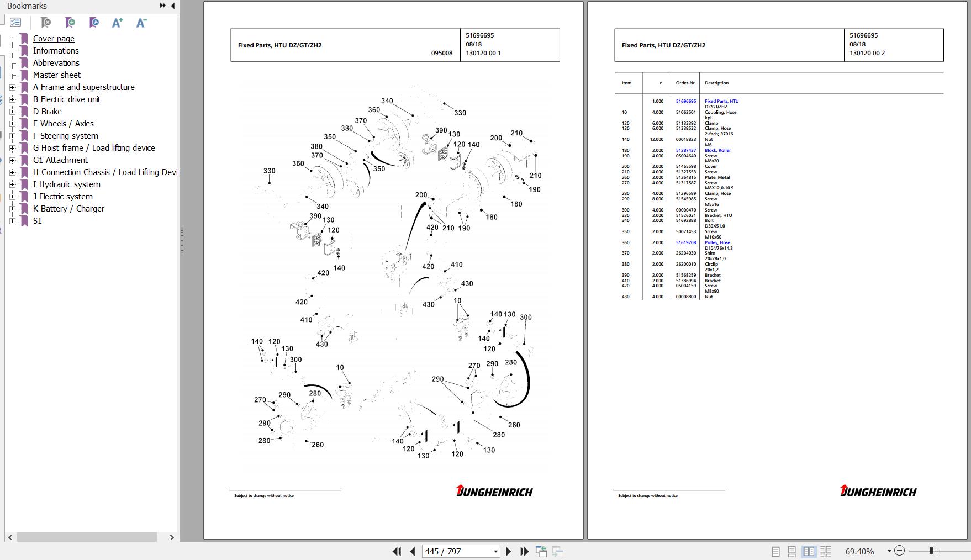
Task: Select the F Steering system bookmark
Action: tap(65, 136)
